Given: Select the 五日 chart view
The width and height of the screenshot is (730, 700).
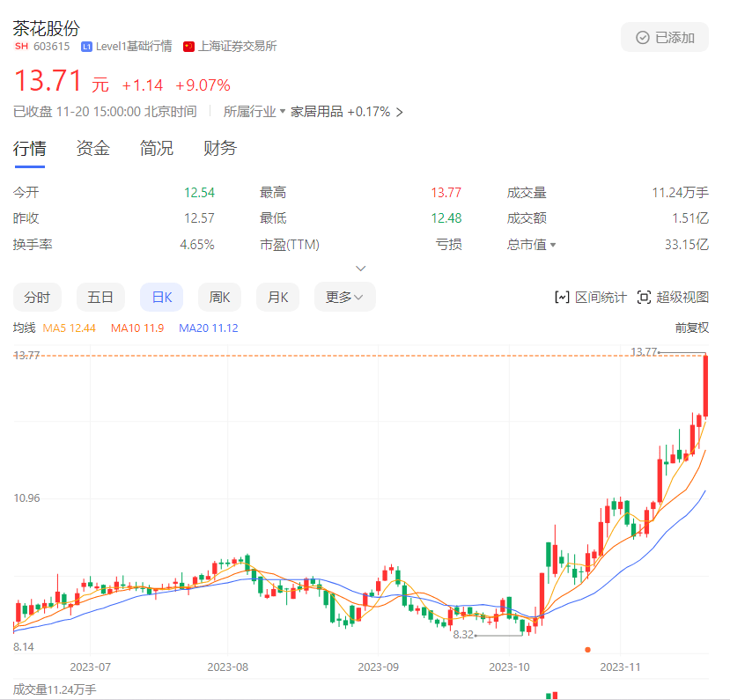Looking at the screenshot, I should 100,298.
